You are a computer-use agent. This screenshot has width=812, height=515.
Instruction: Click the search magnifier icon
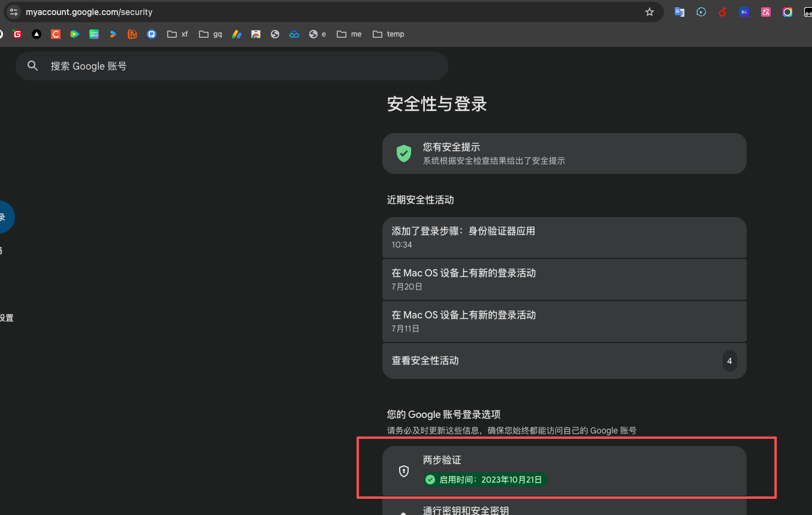click(33, 66)
